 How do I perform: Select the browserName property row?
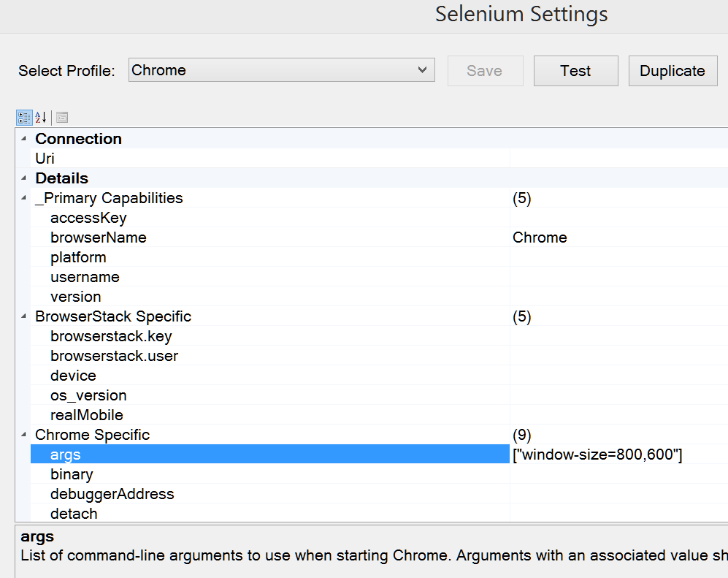tap(99, 237)
